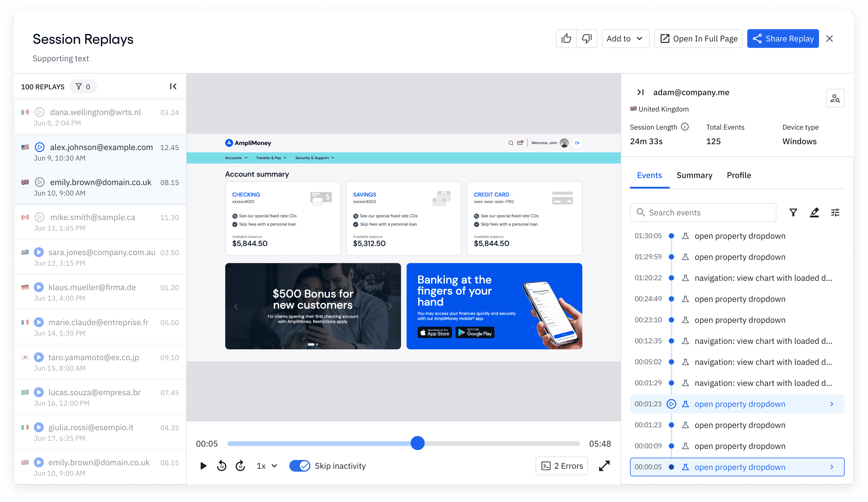Image resolution: width=868 pixels, height=502 pixels.
Task: Skip forward 10 seconds
Action: click(x=240, y=466)
